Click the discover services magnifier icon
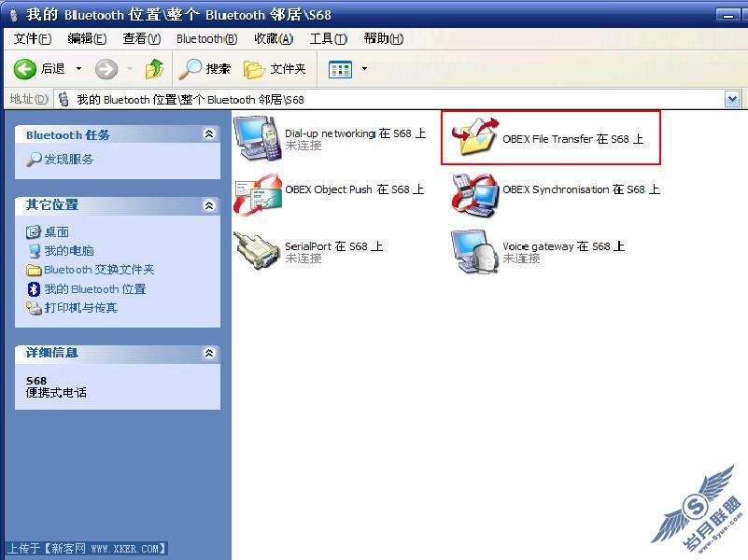The height and width of the screenshot is (560, 748). coord(34,160)
